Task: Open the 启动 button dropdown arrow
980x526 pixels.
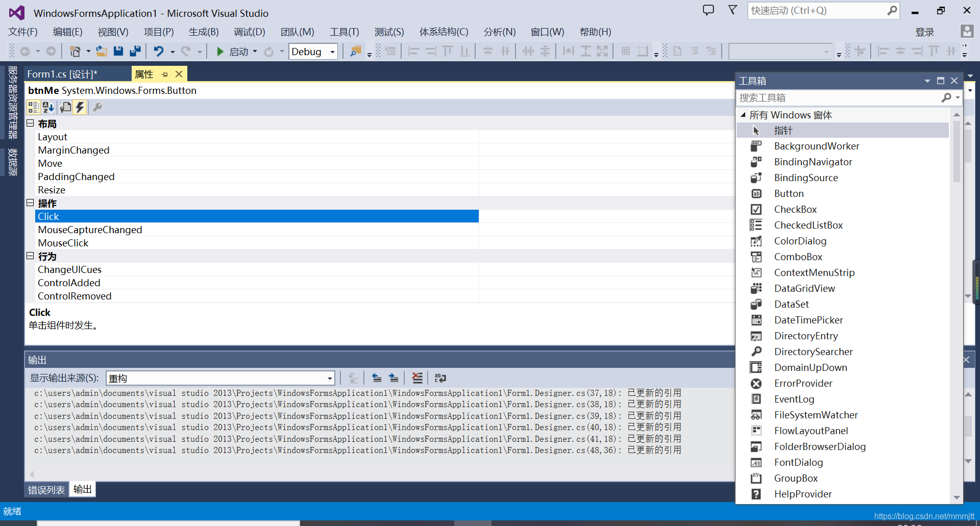Action: coord(255,52)
